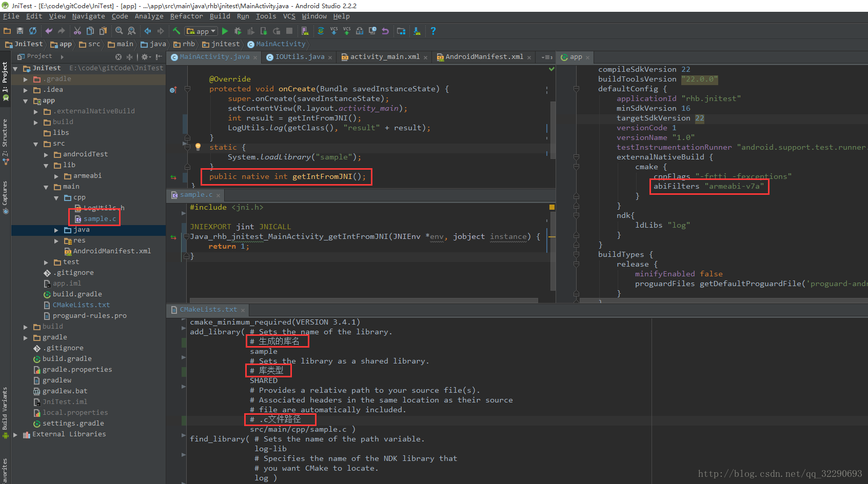Click the SDK Manager android download icon
The height and width of the screenshot is (484, 868).
[x=417, y=31]
